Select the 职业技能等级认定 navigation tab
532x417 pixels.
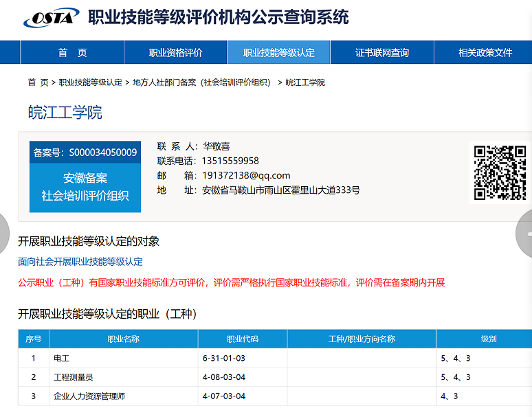278,53
